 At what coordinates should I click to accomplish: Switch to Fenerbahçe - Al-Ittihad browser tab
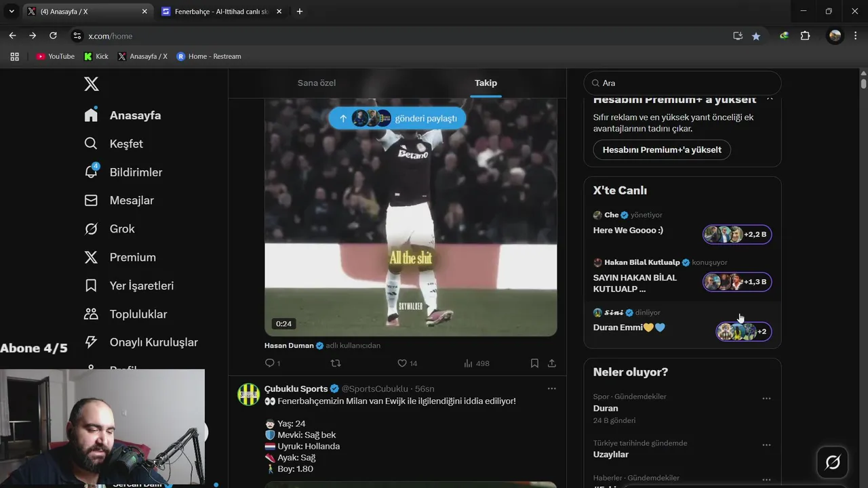point(220,12)
